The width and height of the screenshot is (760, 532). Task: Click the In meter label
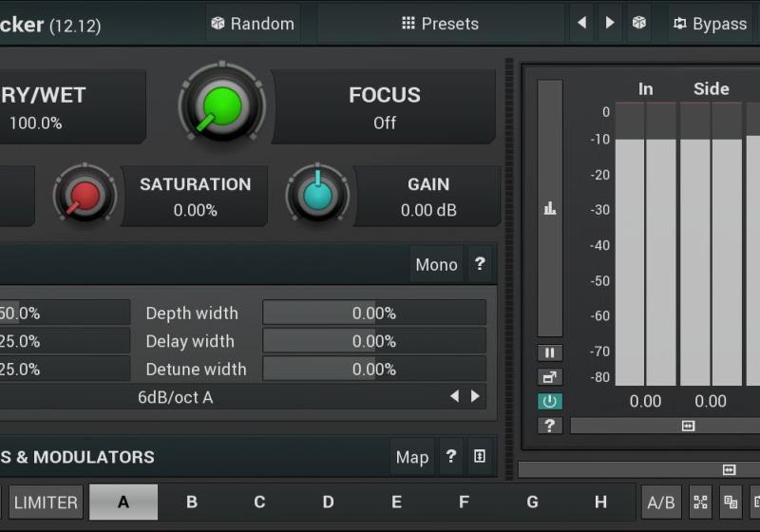(646, 89)
